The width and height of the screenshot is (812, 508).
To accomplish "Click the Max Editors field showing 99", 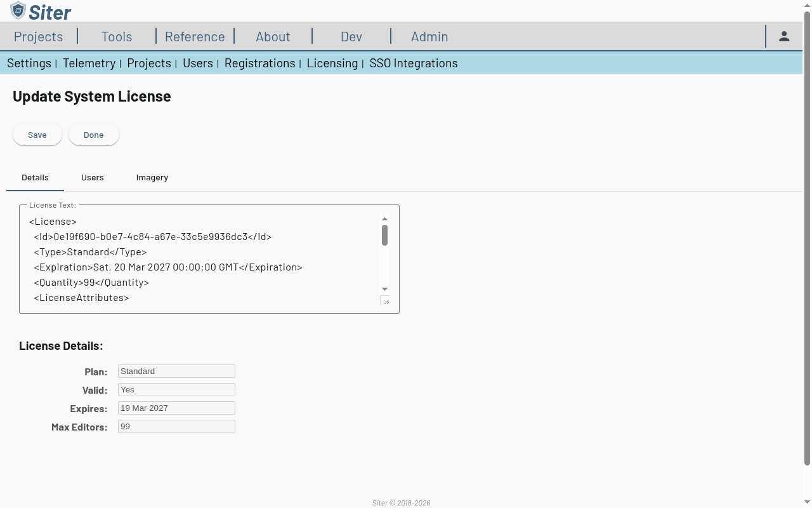I will (176, 427).
